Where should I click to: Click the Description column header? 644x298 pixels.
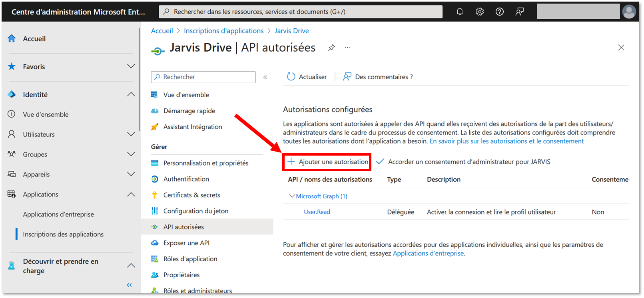[444, 180]
